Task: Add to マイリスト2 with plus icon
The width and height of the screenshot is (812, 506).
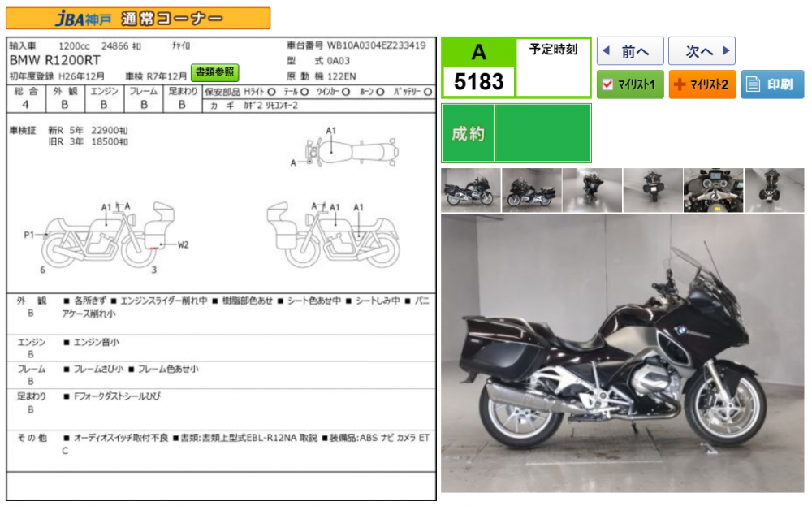Action: 702,84
